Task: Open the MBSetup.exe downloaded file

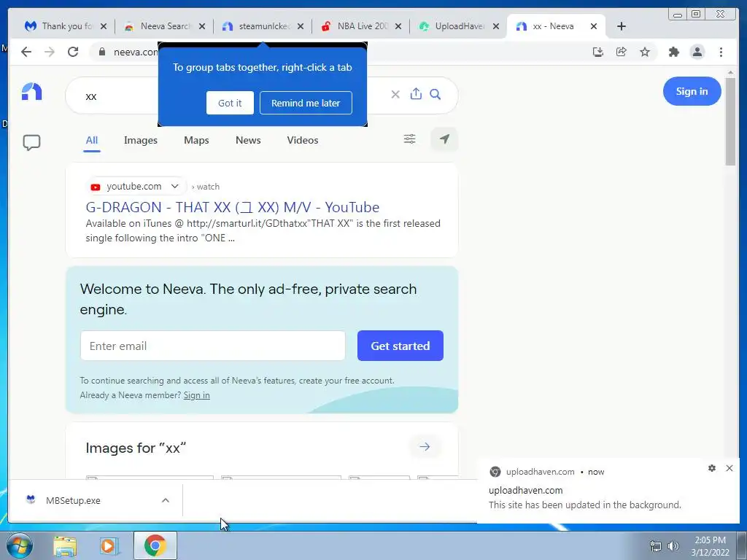Action: [x=73, y=500]
